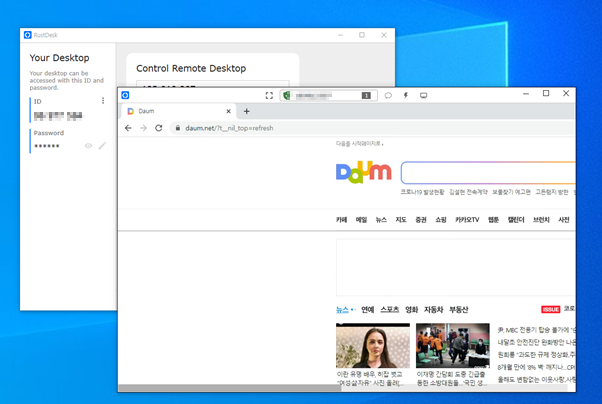Open the 사전 service link
This screenshot has height=404, width=602.
coord(564,220)
